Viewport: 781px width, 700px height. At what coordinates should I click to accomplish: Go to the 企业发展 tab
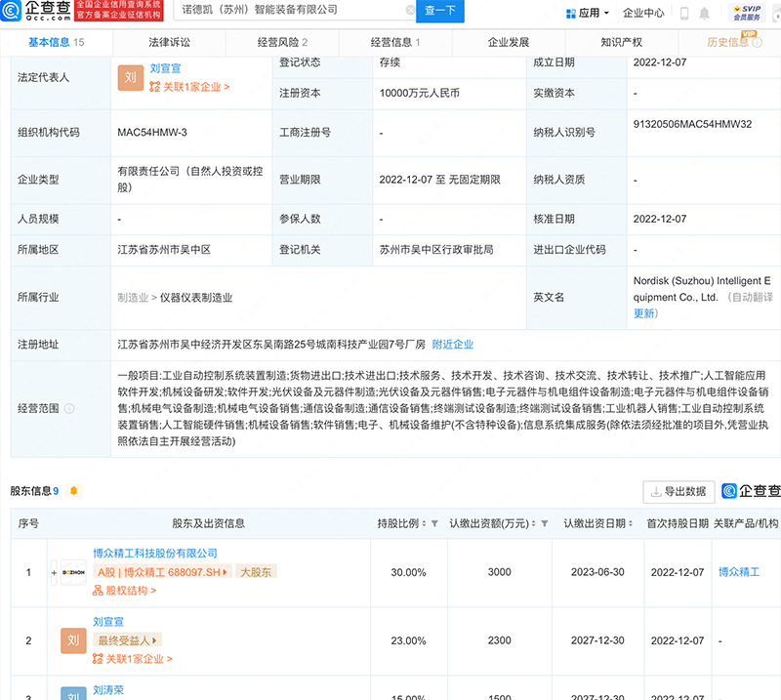509,42
